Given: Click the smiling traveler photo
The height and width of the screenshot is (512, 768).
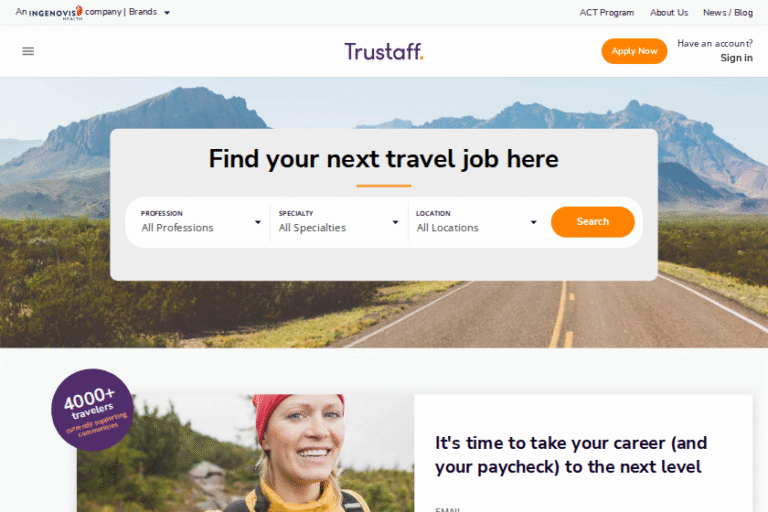Looking at the screenshot, I should tap(245, 453).
